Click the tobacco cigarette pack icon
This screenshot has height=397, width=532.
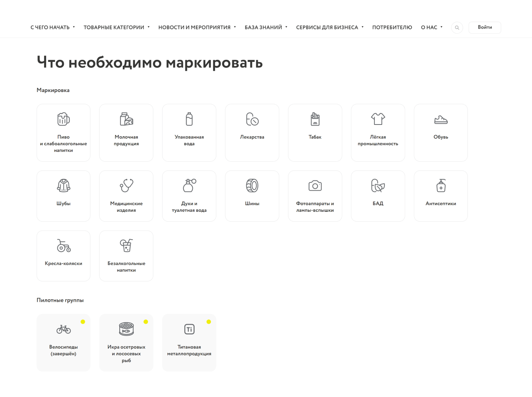315,119
